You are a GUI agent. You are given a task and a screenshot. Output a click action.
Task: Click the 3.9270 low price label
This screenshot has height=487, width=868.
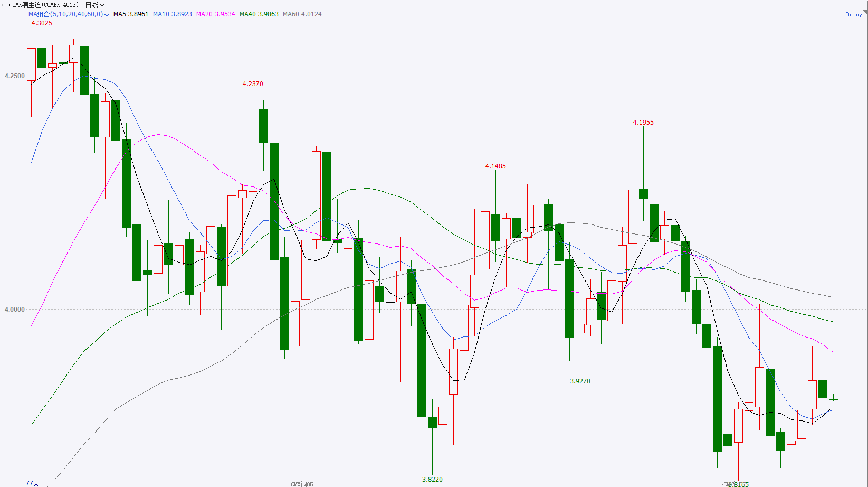[x=580, y=381]
